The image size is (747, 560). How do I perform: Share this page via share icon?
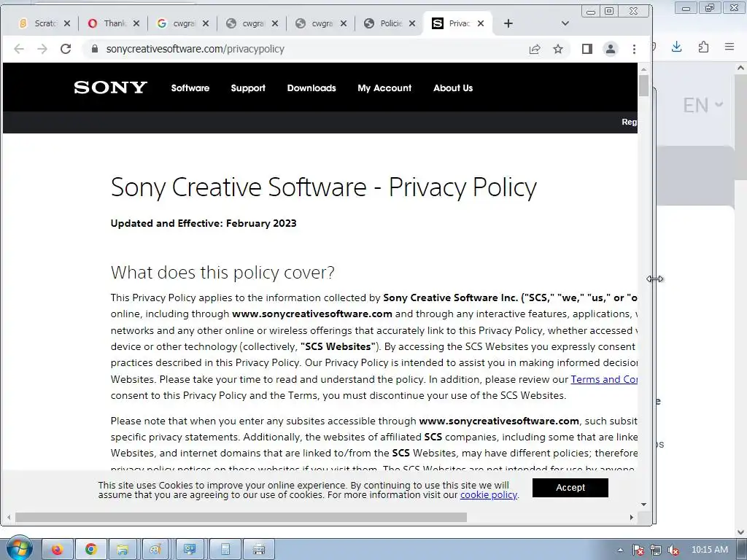click(x=535, y=49)
